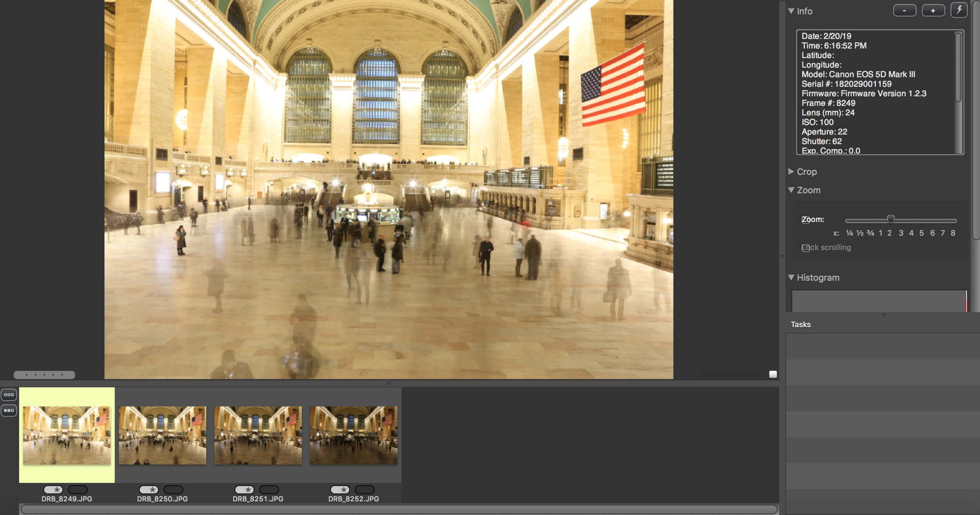Toggle the dark label pill under DRB_8252.JPG
This screenshot has width=980, height=515.
(x=365, y=490)
